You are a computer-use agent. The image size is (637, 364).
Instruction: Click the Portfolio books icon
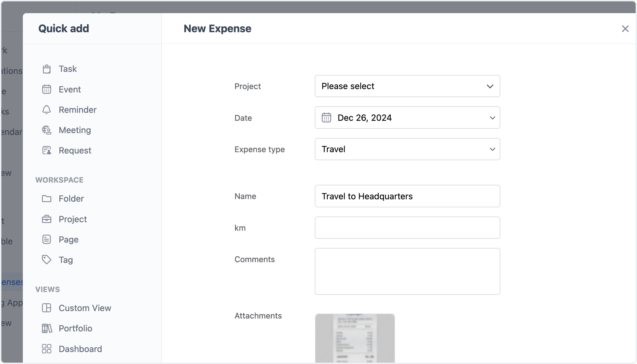47,328
